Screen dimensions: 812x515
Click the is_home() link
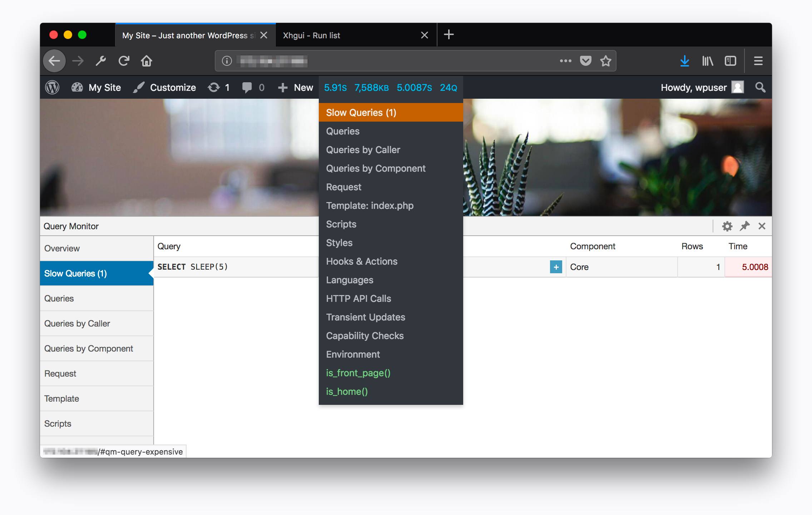coord(346,391)
